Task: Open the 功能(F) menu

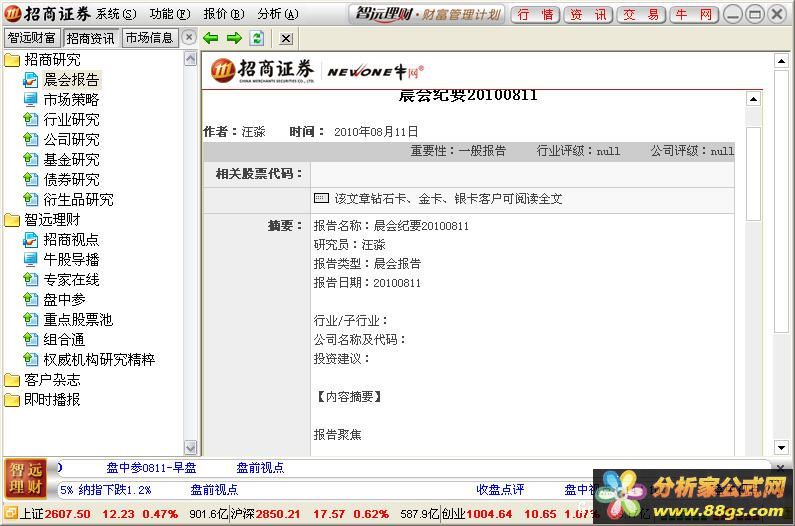Action: coord(170,14)
